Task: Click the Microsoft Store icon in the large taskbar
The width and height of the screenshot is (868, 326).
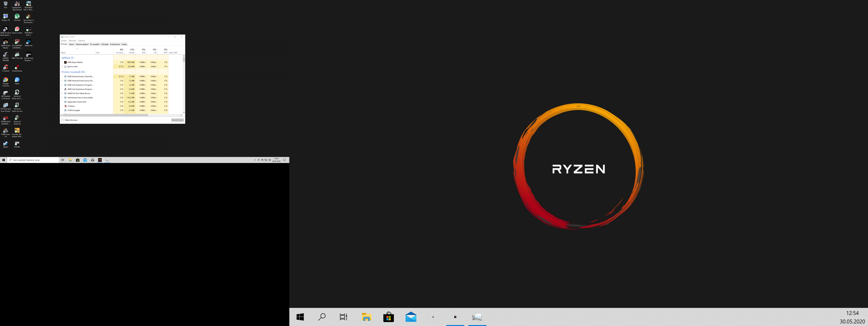Action: 388,317
